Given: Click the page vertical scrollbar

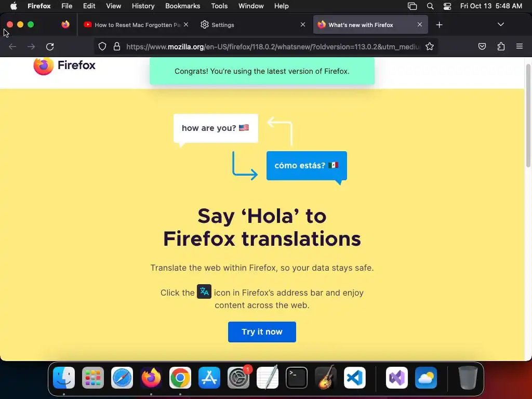Looking at the screenshot, I should [x=528, y=115].
